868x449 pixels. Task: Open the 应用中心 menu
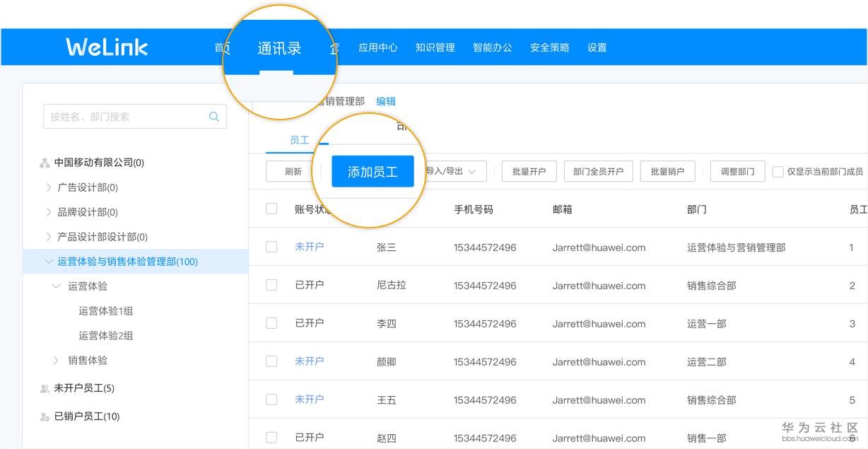pos(378,47)
